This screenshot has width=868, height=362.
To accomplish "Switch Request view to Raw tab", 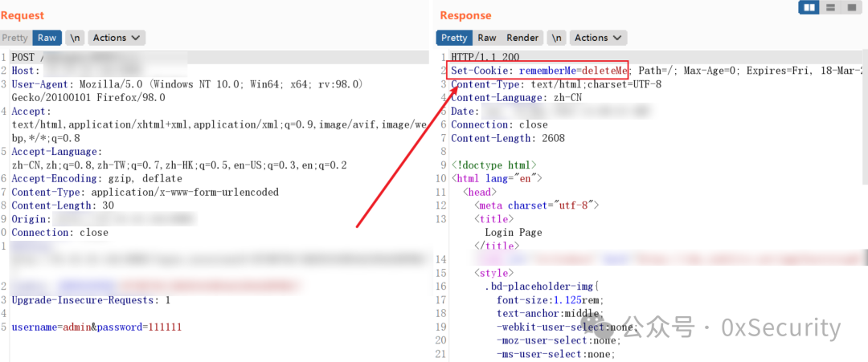I will click(47, 38).
